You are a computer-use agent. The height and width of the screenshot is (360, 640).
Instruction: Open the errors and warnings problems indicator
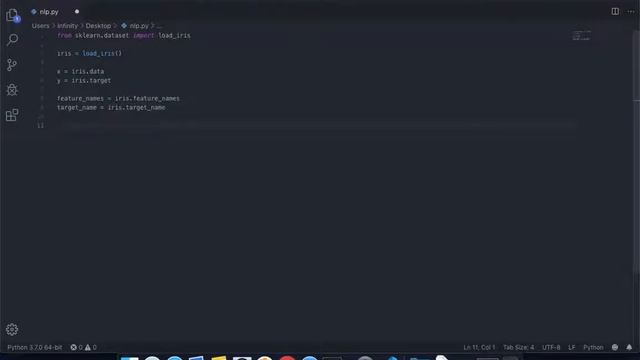pos(83,347)
